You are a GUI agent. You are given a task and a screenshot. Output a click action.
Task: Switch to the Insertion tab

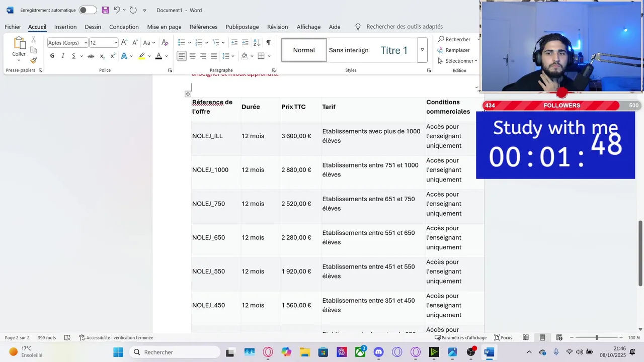(x=65, y=27)
